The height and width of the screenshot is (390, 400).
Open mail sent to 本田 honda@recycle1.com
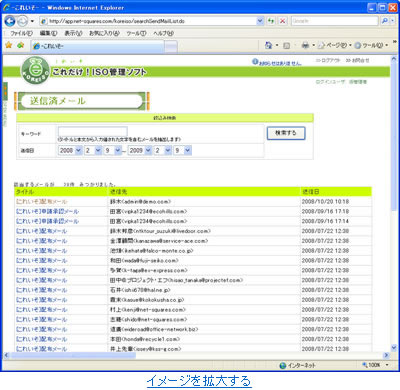(x=41, y=339)
